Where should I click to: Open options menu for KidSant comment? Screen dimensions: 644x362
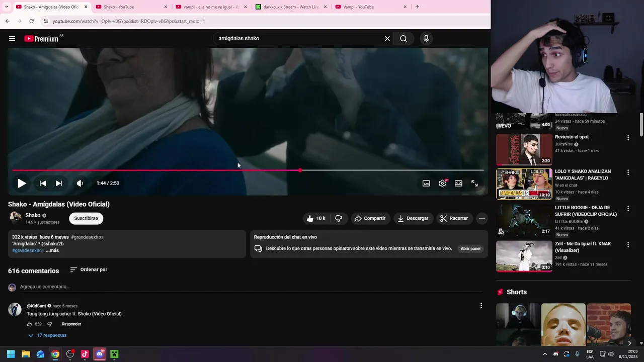pyautogui.click(x=481, y=306)
